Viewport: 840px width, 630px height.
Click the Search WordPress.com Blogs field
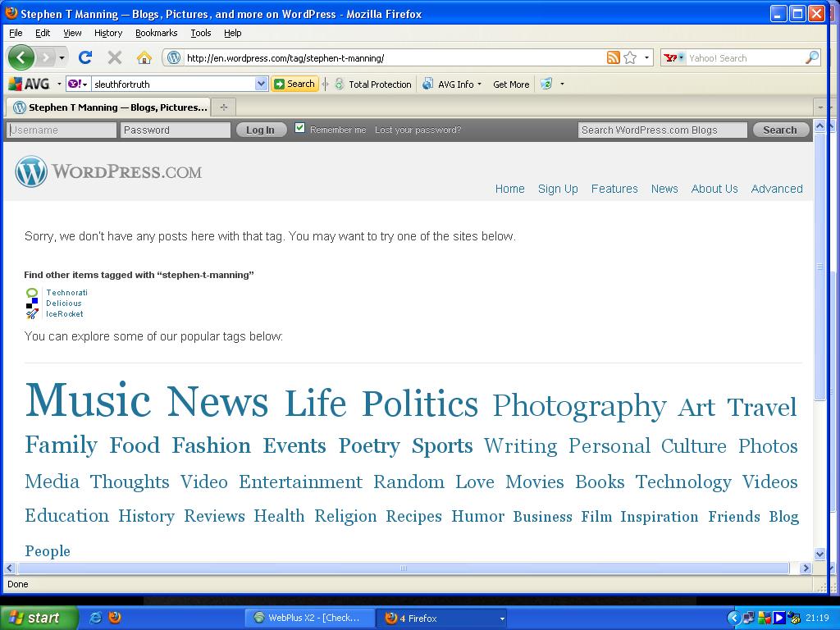click(x=662, y=130)
